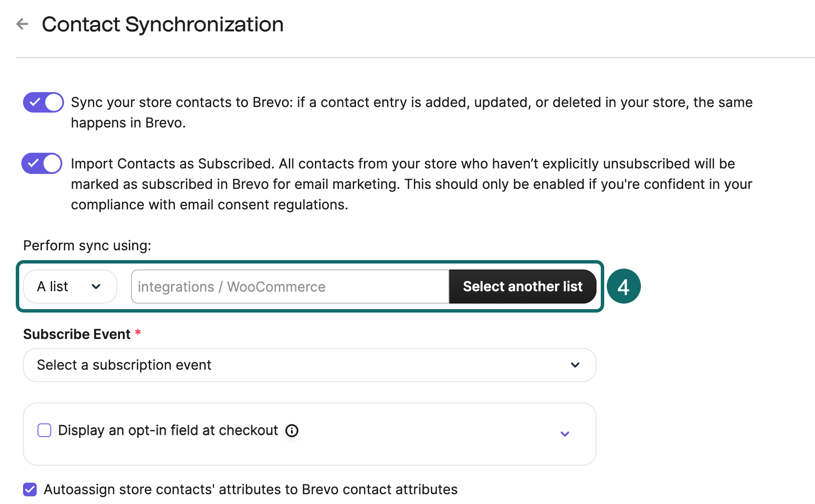Turn off Import Contacts as Subscribed

41,163
